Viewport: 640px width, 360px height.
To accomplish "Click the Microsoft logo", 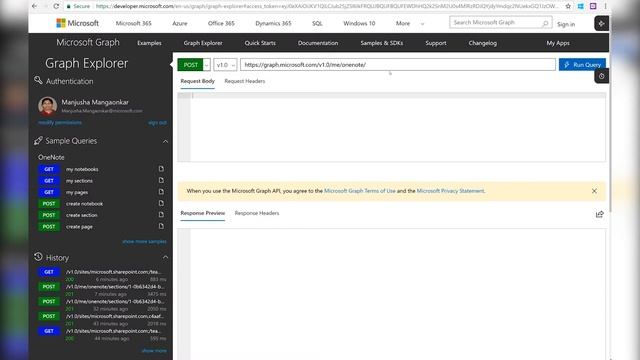I will [78, 23].
